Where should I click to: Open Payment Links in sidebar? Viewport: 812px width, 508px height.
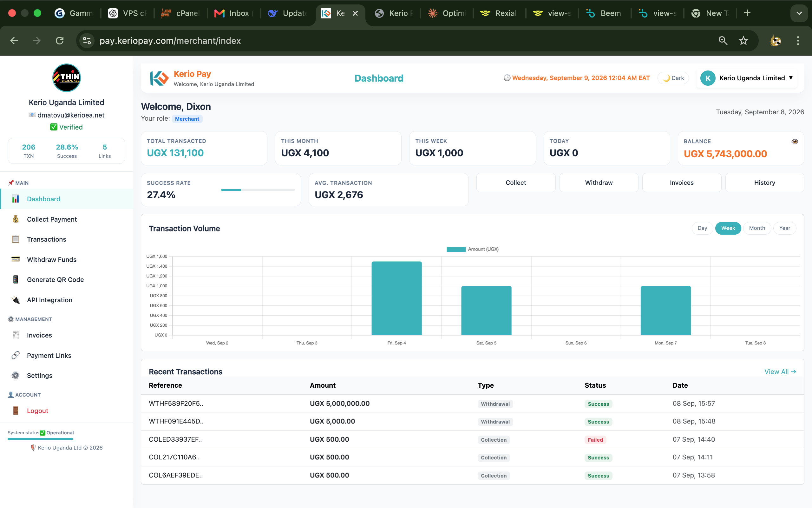(x=66, y=355)
